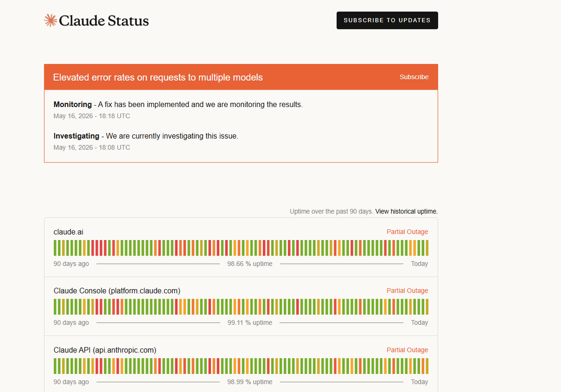Click the Today label under claude.ai chart
Image resolution: width=561 pixels, height=392 pixels.
[419, 264]
